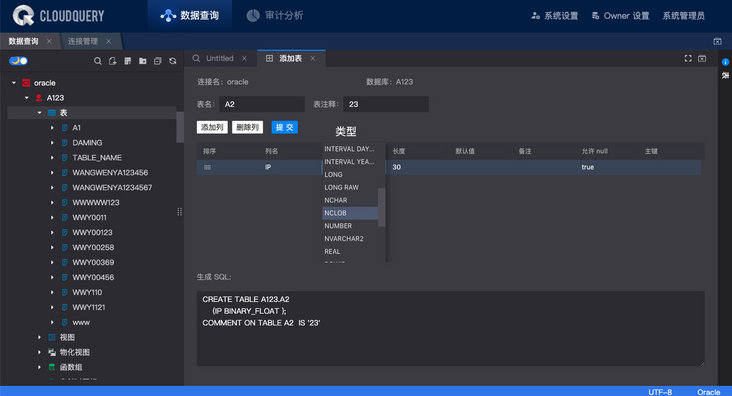Click the blue info icon on right edge
732x396 pixels.
coord(725,62)
